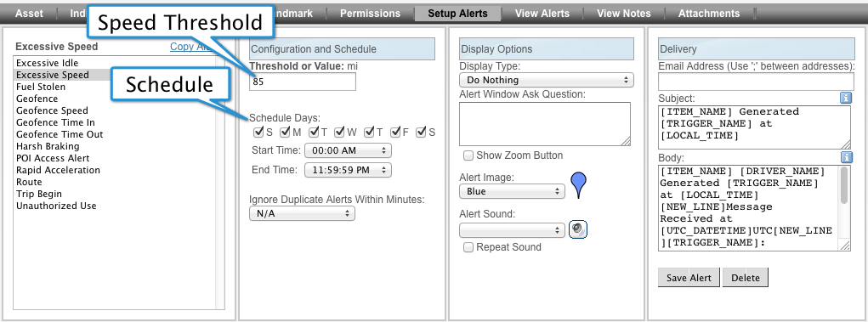Click the Threshold or Value input field
Viewport: 868px width, 322px height.
[303, 82]
